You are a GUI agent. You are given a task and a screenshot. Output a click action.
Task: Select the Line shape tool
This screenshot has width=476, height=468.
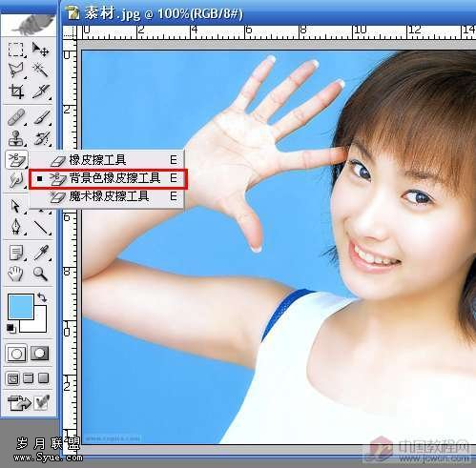tap(41, 227)
